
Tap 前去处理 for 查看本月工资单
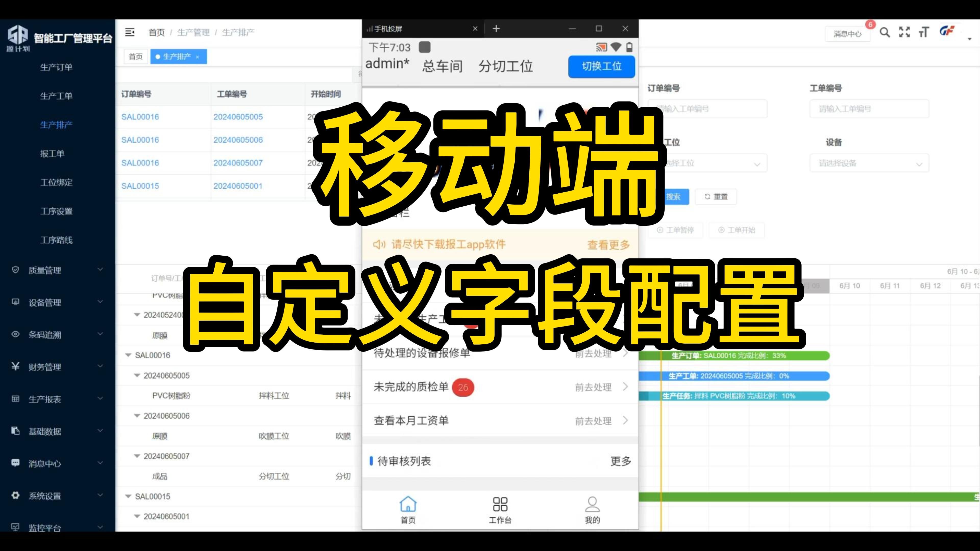click(593, 421)
